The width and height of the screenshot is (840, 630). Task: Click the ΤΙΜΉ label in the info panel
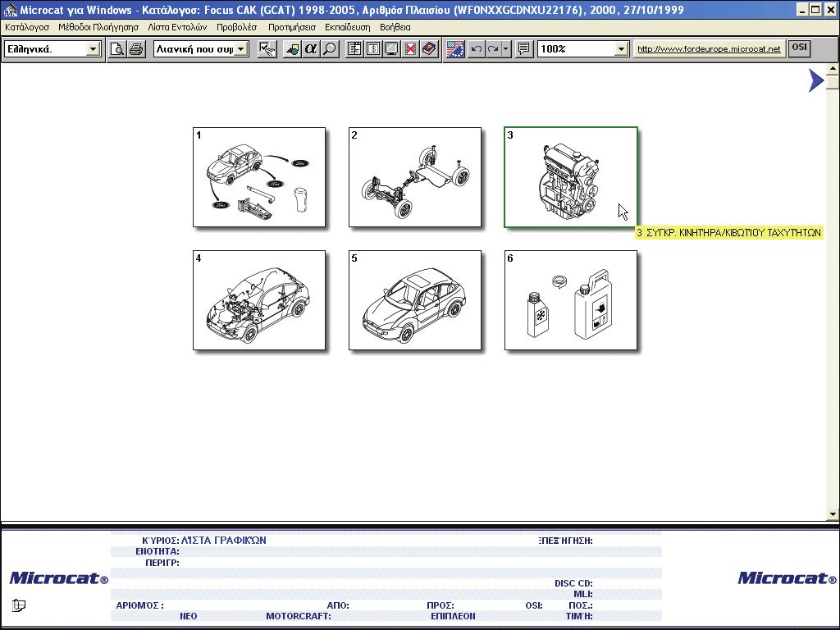pos(579,616)
